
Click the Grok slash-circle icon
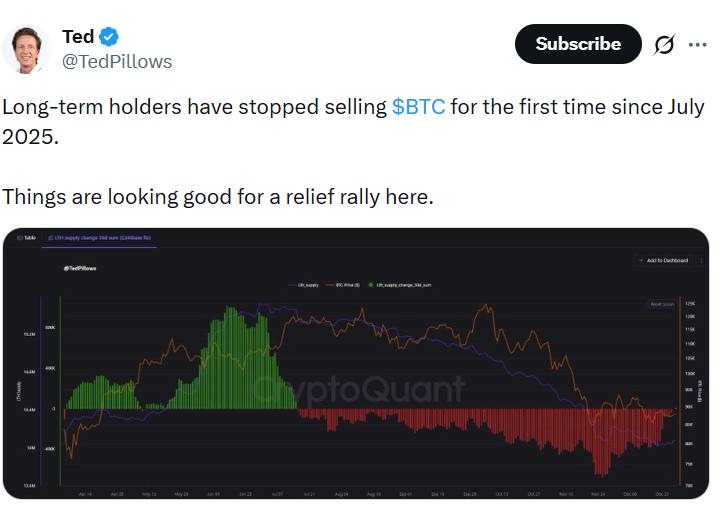[664, 45]
